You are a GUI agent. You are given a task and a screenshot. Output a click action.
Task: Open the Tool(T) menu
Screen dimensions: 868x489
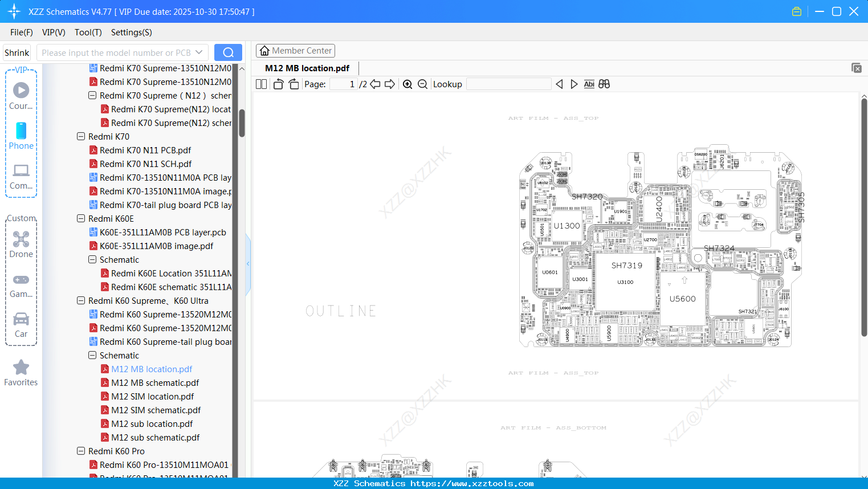point(88,32)
